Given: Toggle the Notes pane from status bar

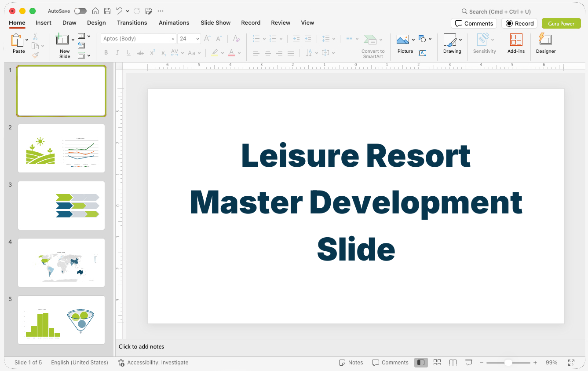Looking at the screenshot, I should [351, 363].
